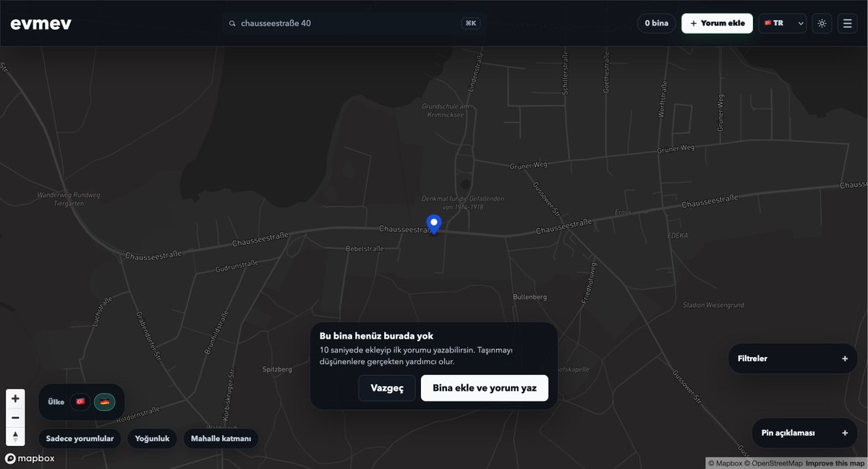Click the evmev logo
Screen dimensions: 868x469
(41, 23)
